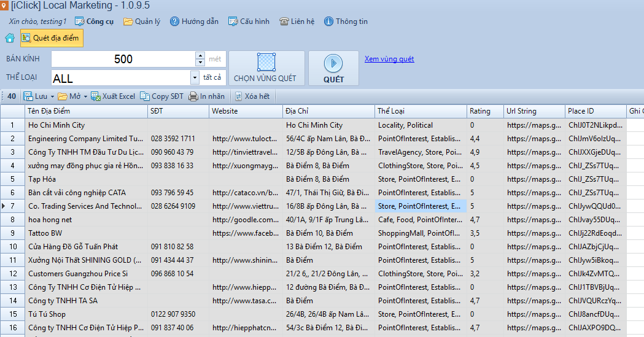Sort by Địa Chỉ column header
Screen dimensions: 644x337
pyautogui.click(x=328, y=111)
